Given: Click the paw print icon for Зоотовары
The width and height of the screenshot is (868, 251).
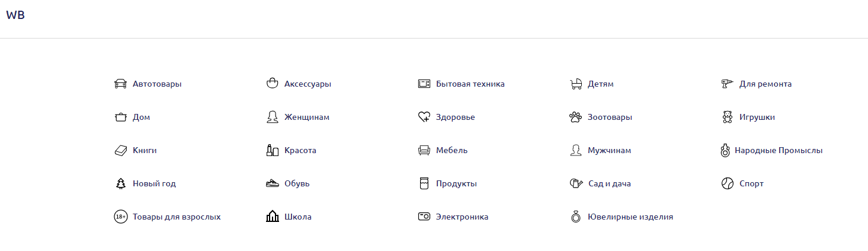Looking at the screenshot, I should click(x=575, y=117).
